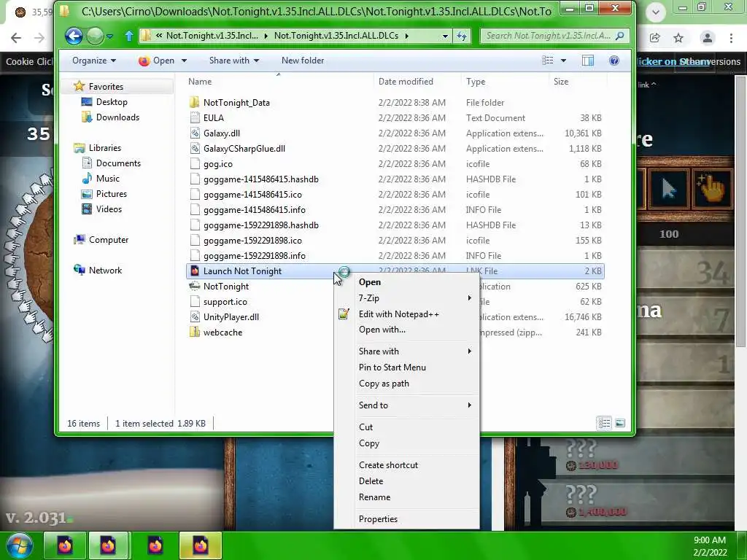747x560 pixels.
Task: Select GalaxyCSharpGlue.dll file
Action: 244,149
